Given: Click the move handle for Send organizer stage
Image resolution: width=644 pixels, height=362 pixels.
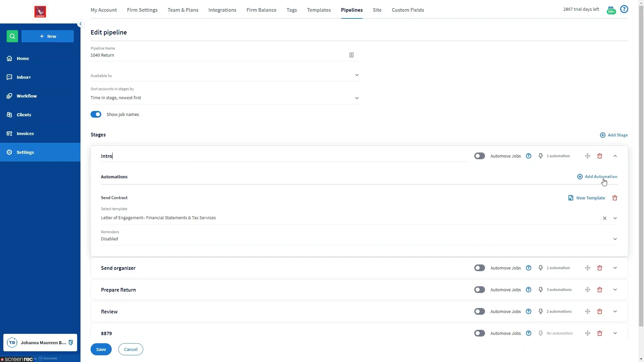Looking at the screenshot, I should tap(588, 268).
